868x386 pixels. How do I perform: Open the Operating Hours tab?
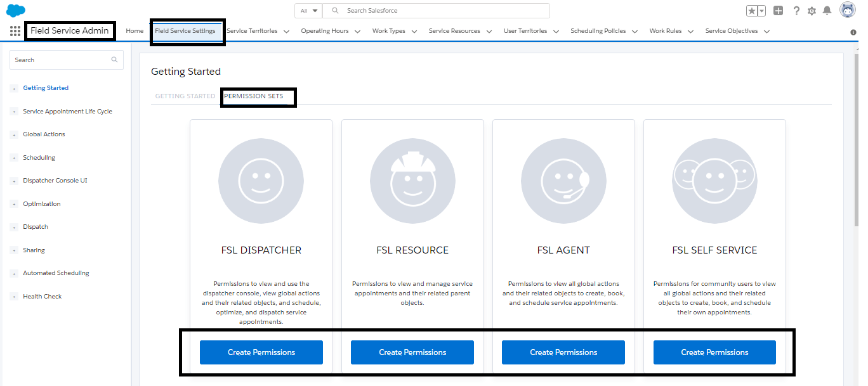[325, 31]
